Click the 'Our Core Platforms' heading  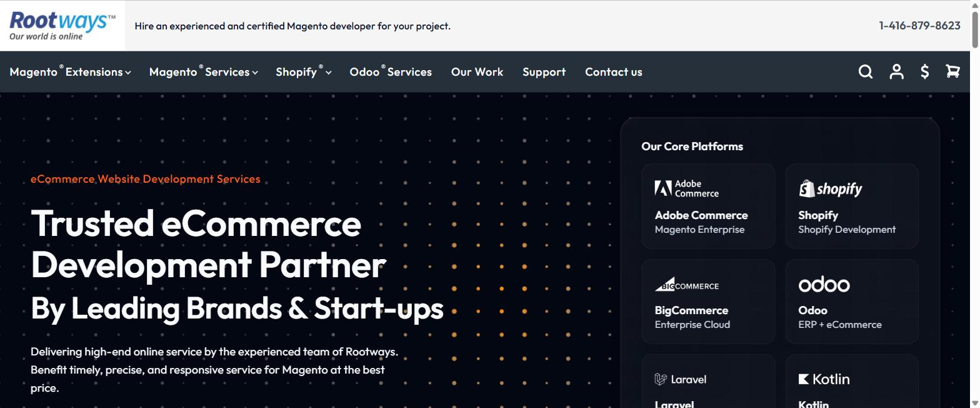[x=692, y=146]
